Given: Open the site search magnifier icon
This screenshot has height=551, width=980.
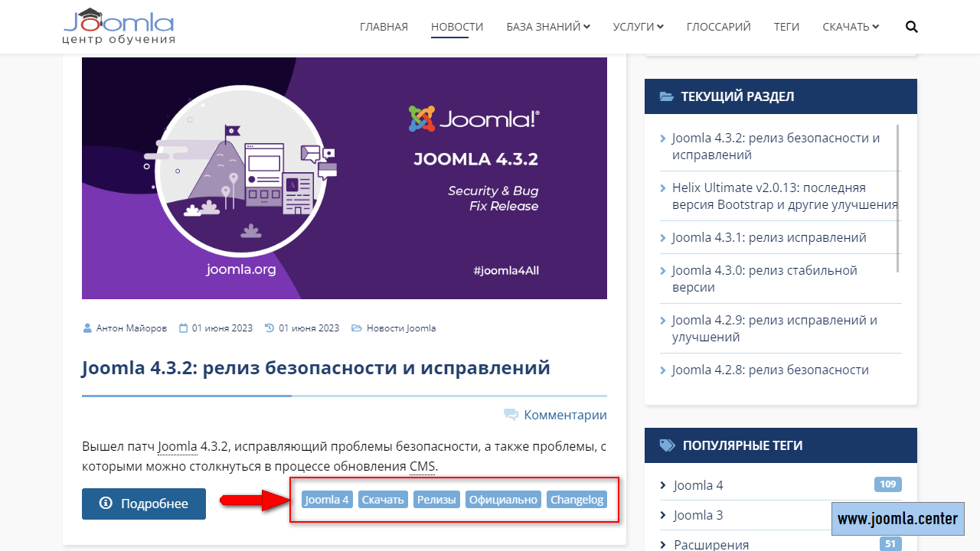Looking at the screenshot, I should coord(911,26).
